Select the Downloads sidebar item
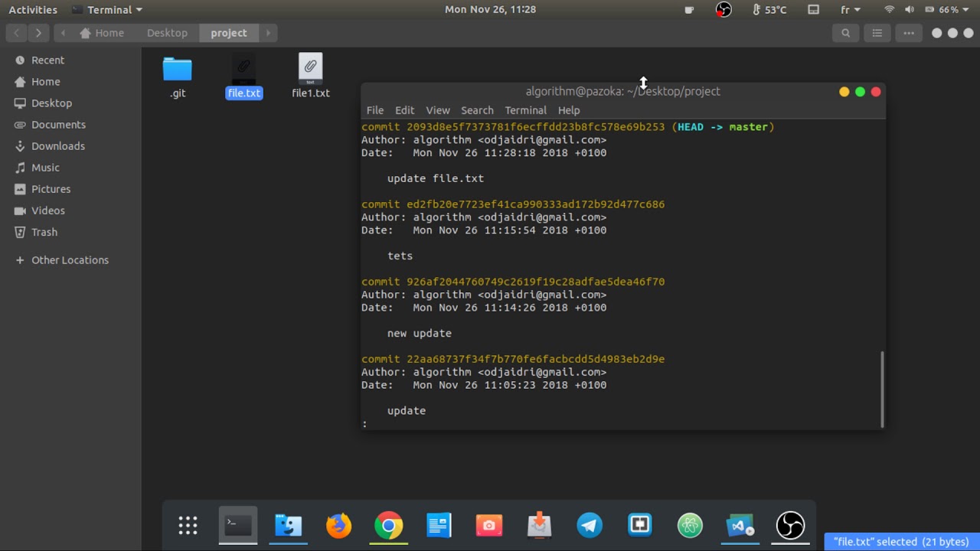The height and width of the screenshot is (551, 980). (58, 146)
